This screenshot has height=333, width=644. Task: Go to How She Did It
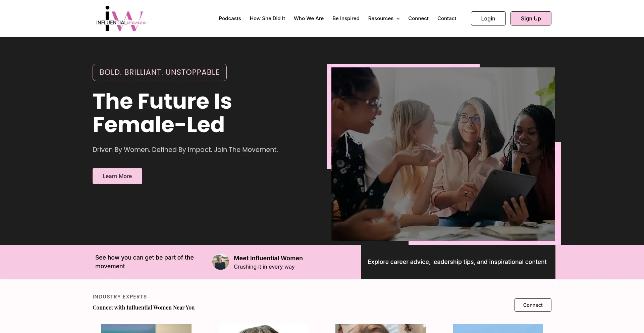[x=267, y=18]
